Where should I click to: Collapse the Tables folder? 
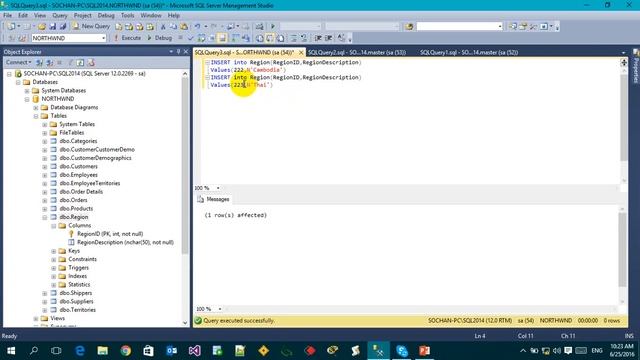coord(36,116)
